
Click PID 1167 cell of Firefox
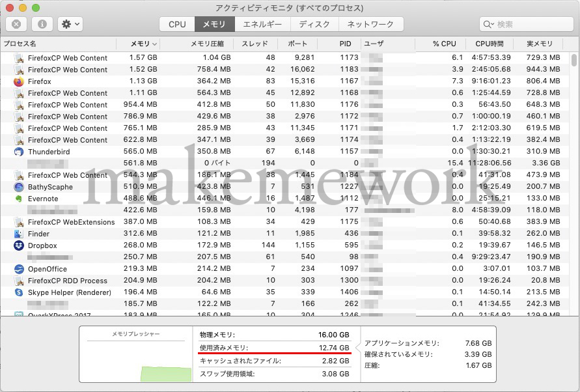pos(349,81)
